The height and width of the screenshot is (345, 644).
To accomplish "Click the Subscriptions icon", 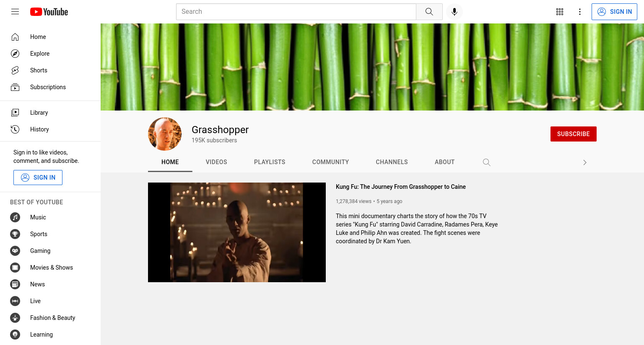I will click(15, 87).
